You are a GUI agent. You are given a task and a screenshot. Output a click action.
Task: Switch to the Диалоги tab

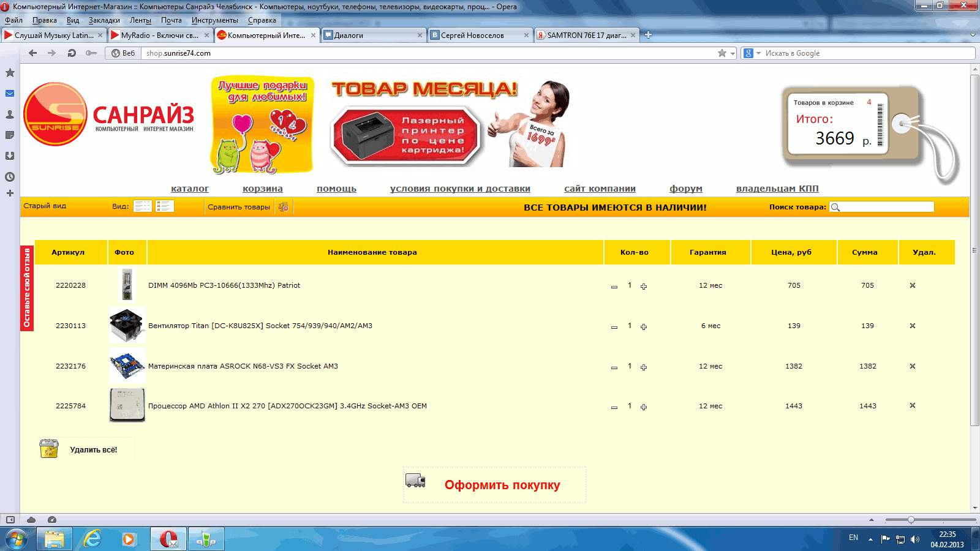[x=374, y=35]
